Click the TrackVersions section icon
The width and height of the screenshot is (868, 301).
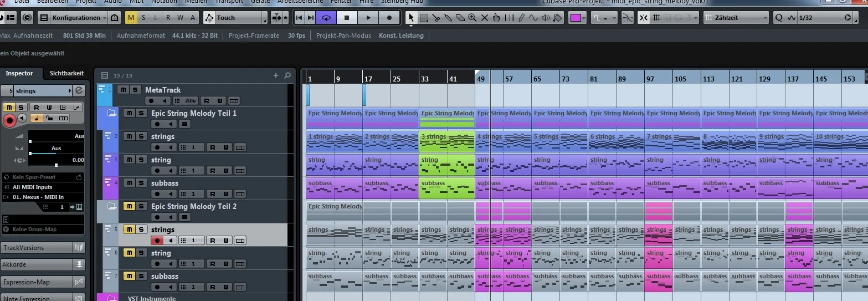(x=80, y=248)
